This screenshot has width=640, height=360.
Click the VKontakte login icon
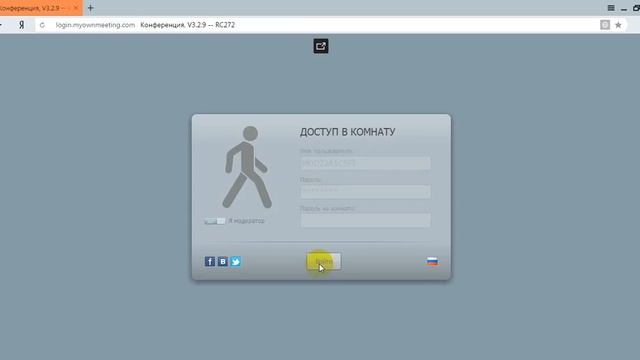(222, 261)
